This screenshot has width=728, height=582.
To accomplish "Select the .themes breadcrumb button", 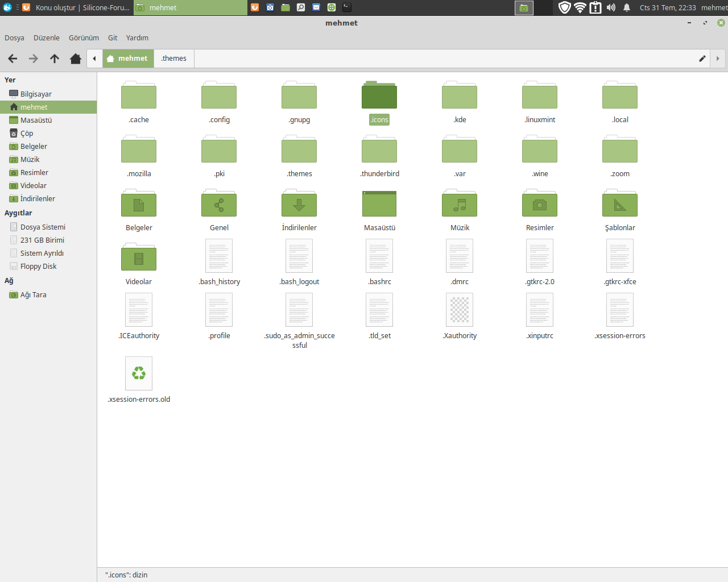I will [174, 59].
